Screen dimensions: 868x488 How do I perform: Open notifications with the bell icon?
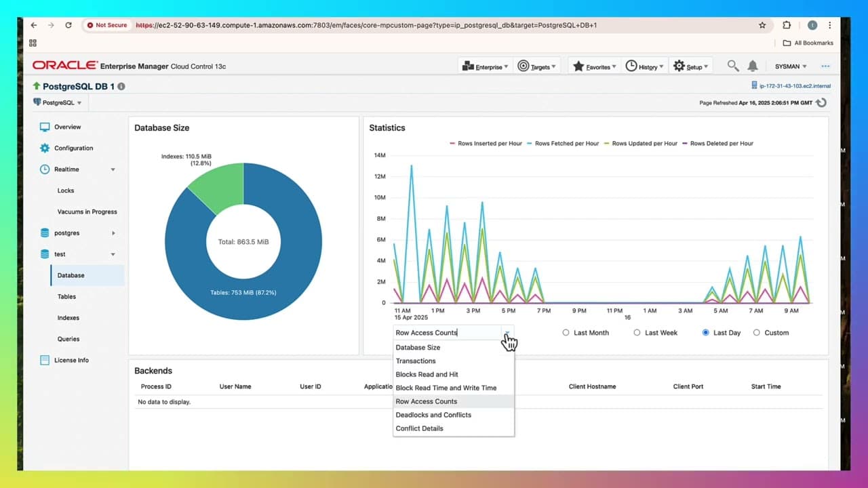753,66
